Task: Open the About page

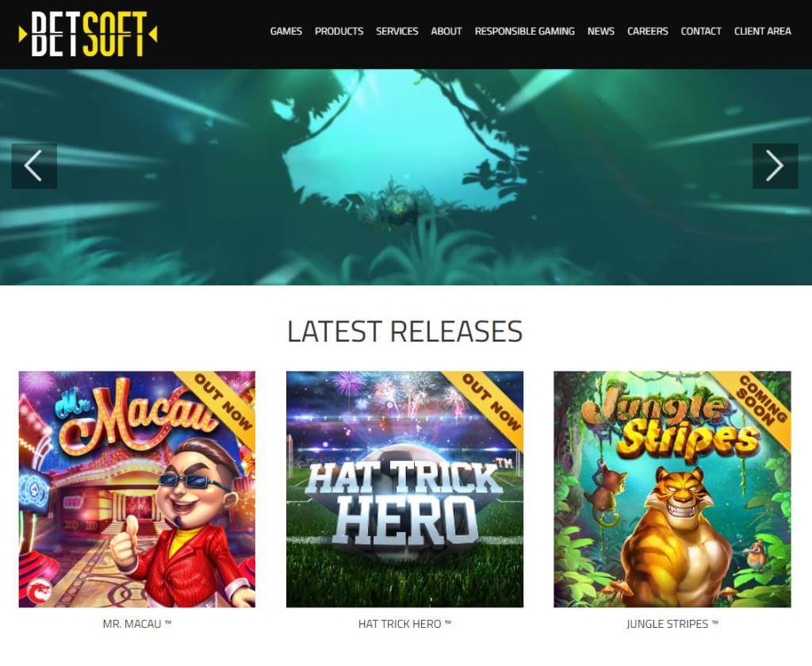Action: click(446, 31)
